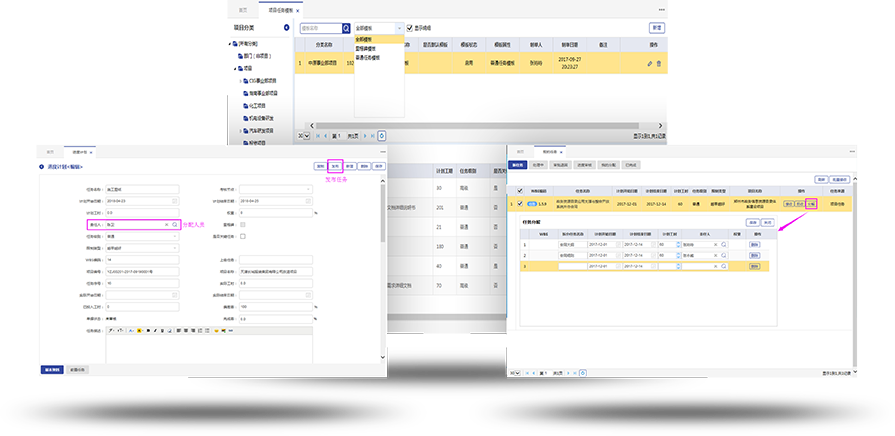This screenshot has height=436, width=895.
Task: Click the trash delete icon in template row
Action: [x=658, y=63]
